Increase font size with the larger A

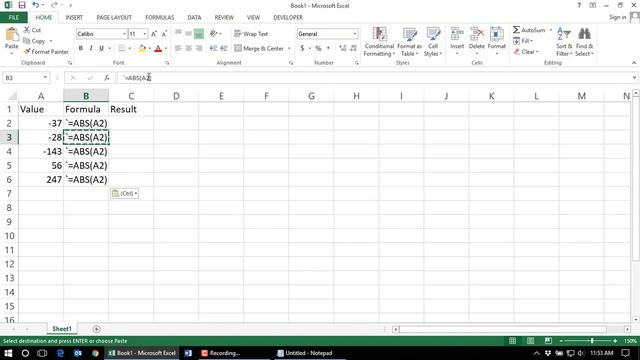tap(154, 34)
